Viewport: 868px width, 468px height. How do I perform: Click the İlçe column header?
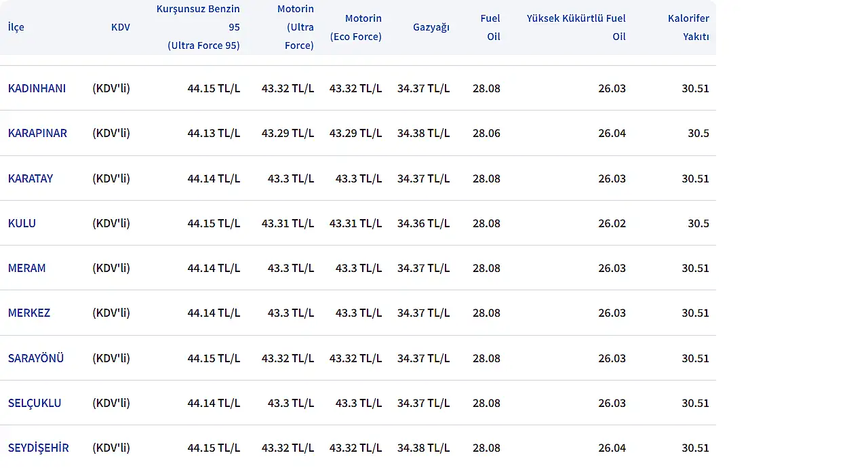16,27
